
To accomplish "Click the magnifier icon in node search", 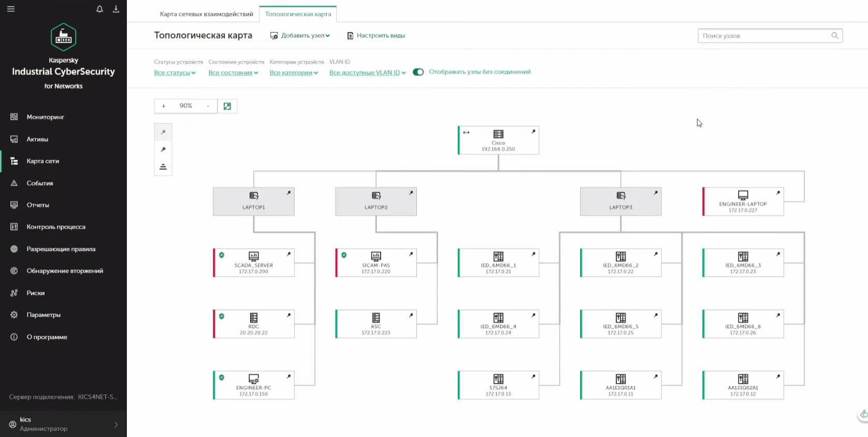I will point(834,36).
